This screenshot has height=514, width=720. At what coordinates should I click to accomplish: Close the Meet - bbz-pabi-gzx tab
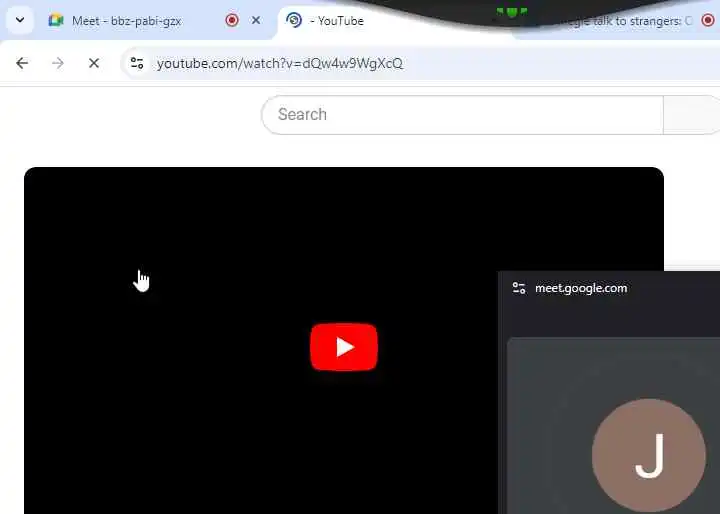point(256,20)
